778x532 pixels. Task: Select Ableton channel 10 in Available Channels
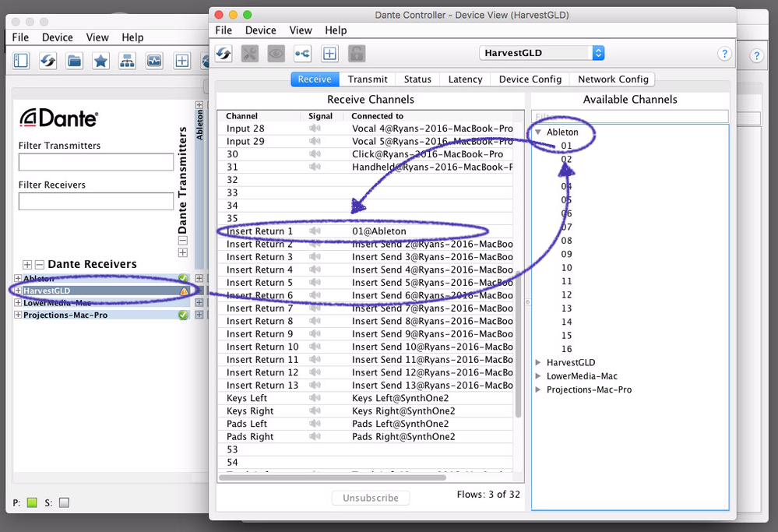click(567, 268)
